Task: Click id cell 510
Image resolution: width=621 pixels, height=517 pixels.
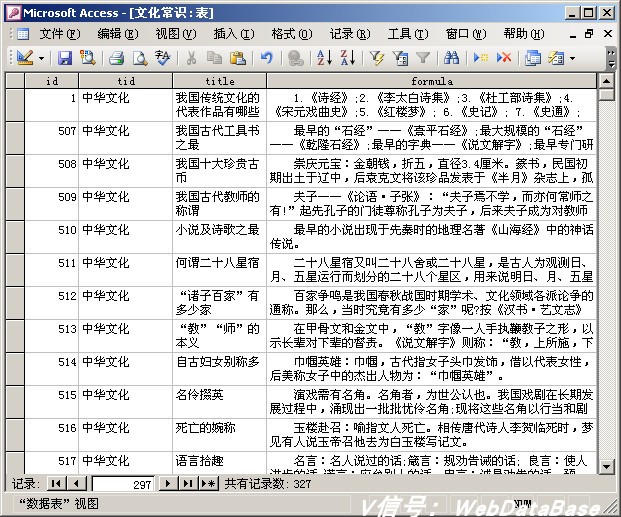Action: pos(51,237)
